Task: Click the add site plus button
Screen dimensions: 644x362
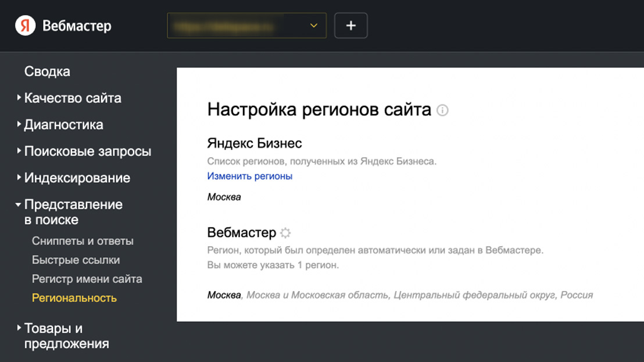Action: pyautogui.click(x=350, y=26)
